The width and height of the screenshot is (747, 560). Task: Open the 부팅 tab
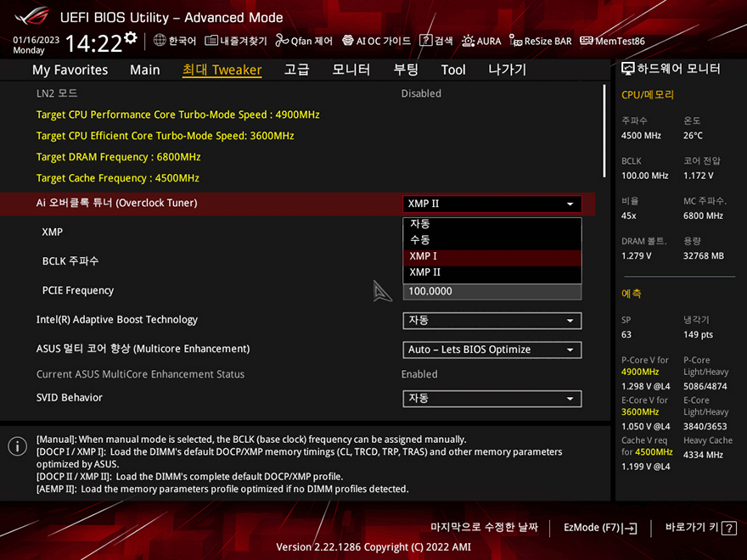pyautogui.click(x=406, y=70)
